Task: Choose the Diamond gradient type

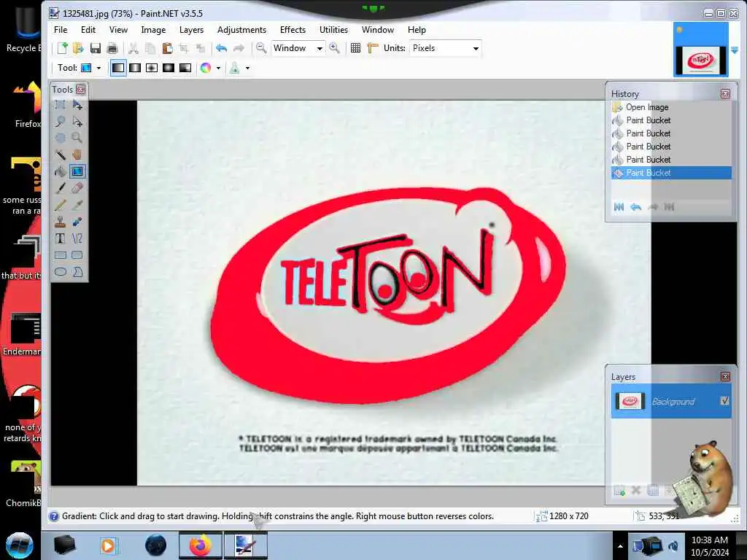Action: [152, 68]
